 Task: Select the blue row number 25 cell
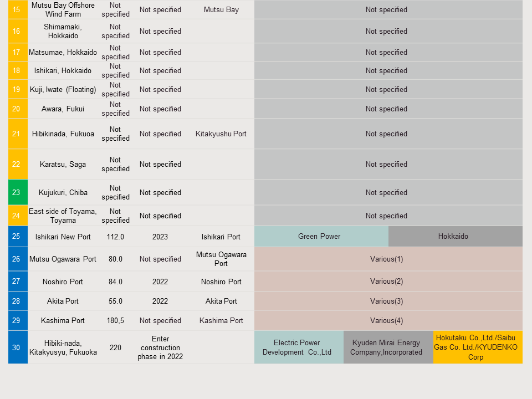click(16, 237)
